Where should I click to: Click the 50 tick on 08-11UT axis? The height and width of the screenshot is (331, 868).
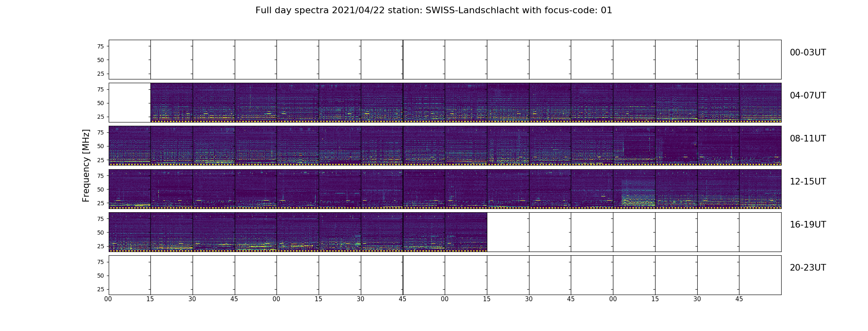coord(100,146)
